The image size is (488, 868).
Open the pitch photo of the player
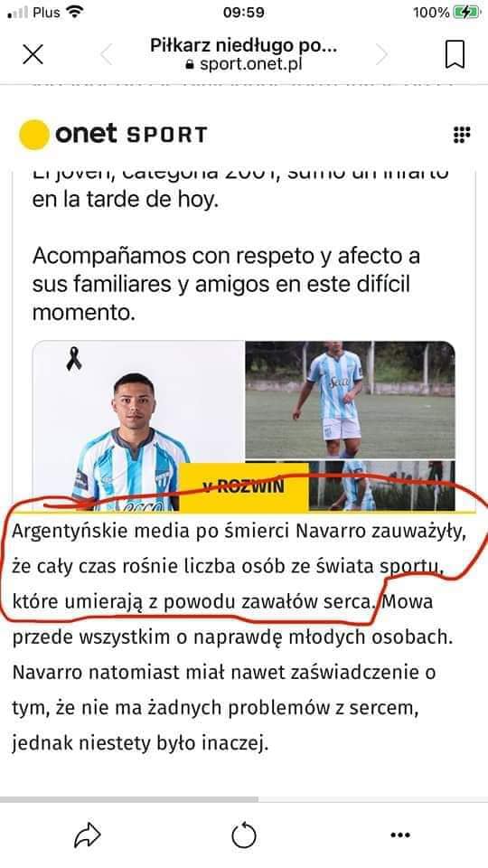[351, 400]
